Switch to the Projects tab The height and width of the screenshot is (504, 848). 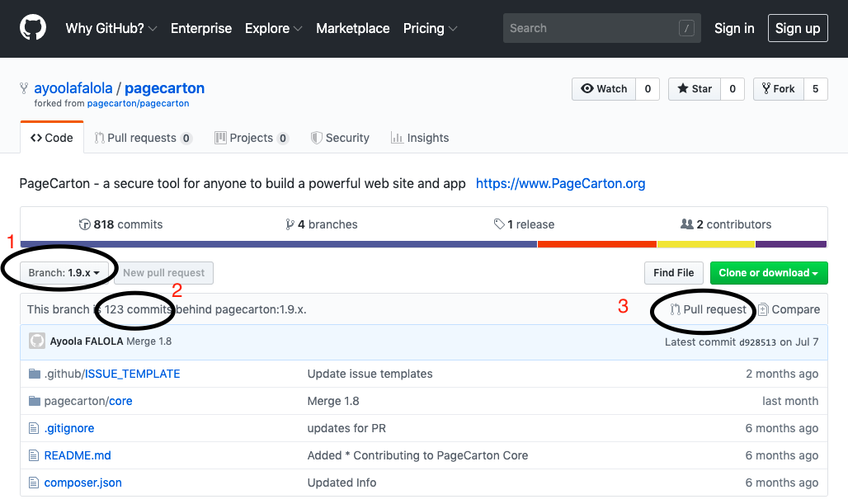252,138
